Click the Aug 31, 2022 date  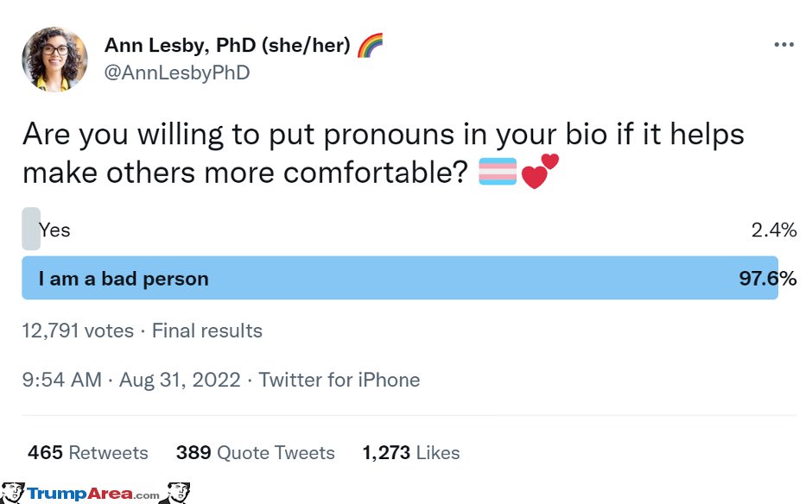(180, 380)
